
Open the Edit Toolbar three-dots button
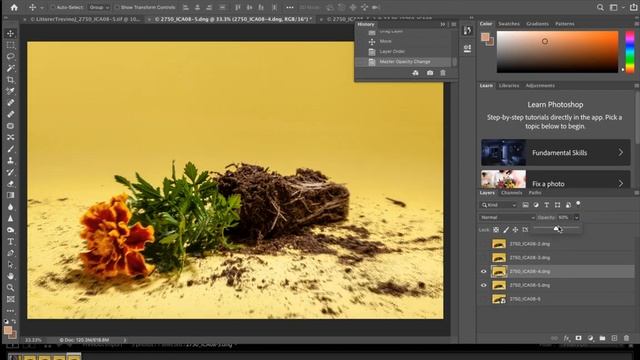pyautogui.click(x=11, y=311)
